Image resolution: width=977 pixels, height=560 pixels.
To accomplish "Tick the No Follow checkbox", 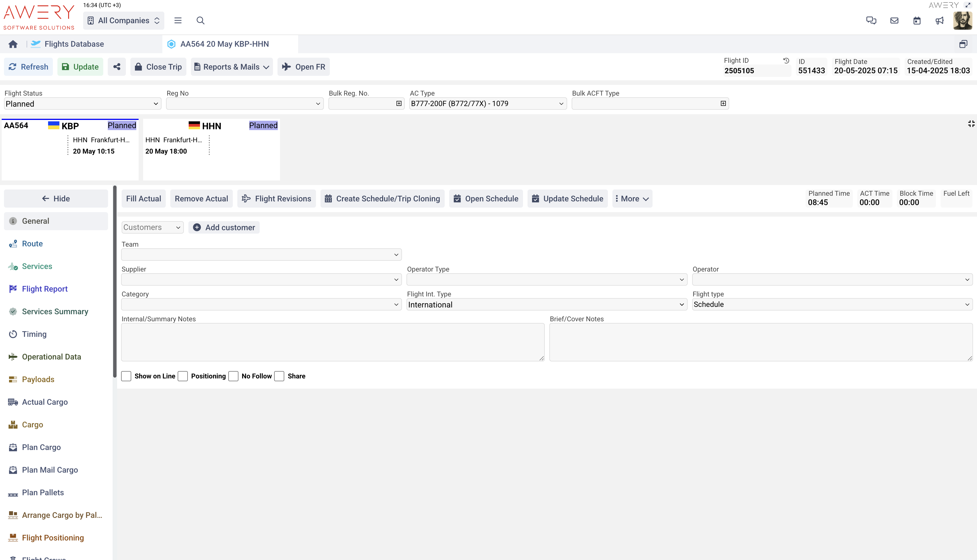I will pyautogui.click(x=233, y=376).
